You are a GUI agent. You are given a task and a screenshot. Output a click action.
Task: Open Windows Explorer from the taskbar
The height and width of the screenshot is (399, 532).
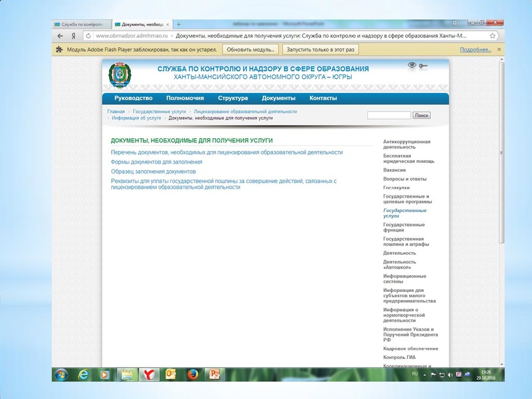tap(126, 374)
